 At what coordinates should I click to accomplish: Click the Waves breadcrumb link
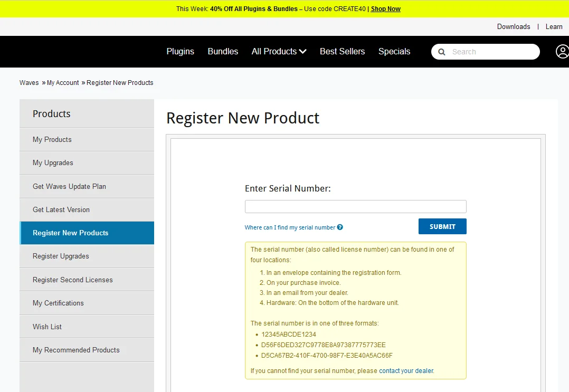tap(29, 83)
